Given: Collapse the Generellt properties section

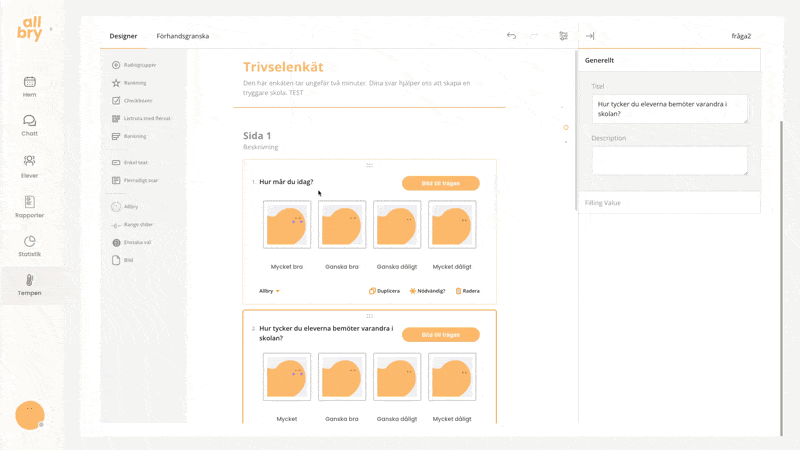Looking at the screenshot, I should [x=668, y=61].
